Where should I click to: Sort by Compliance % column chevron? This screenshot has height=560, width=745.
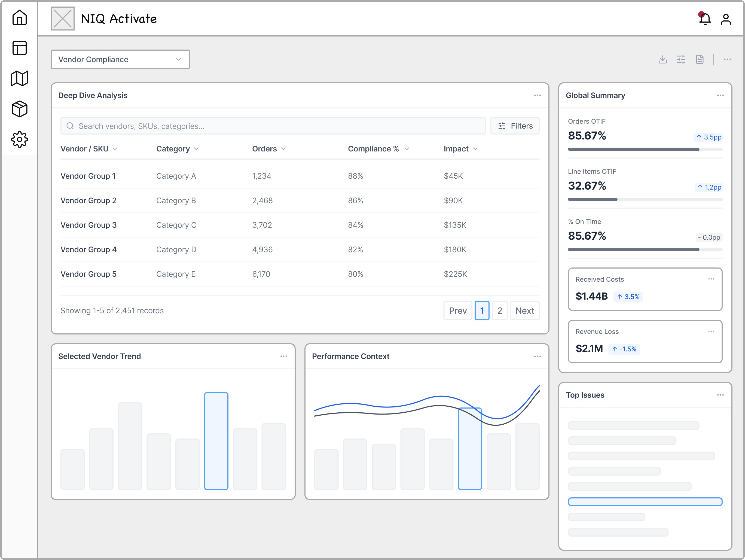[407, 149]
